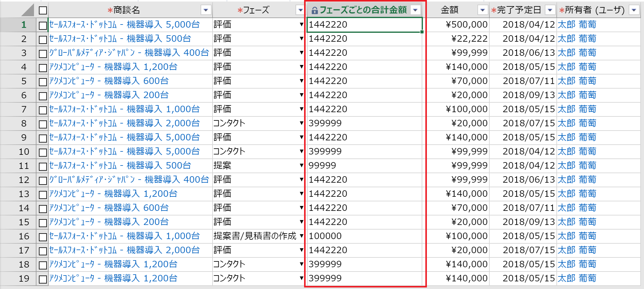Open the フェーズ picklist in row 16
The width and height of the screenshot is (644, 289).
coord(301,236)
